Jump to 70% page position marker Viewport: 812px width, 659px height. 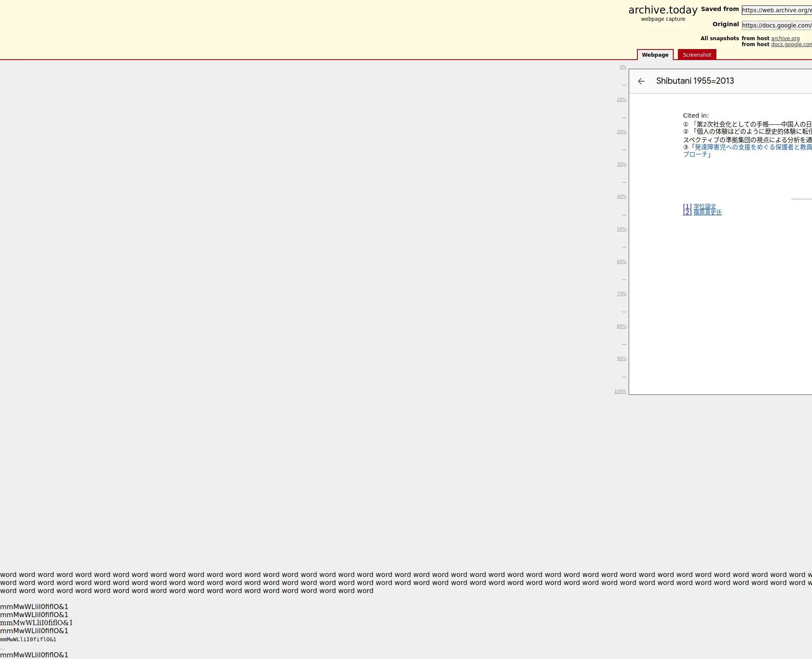tap(621, 294)
